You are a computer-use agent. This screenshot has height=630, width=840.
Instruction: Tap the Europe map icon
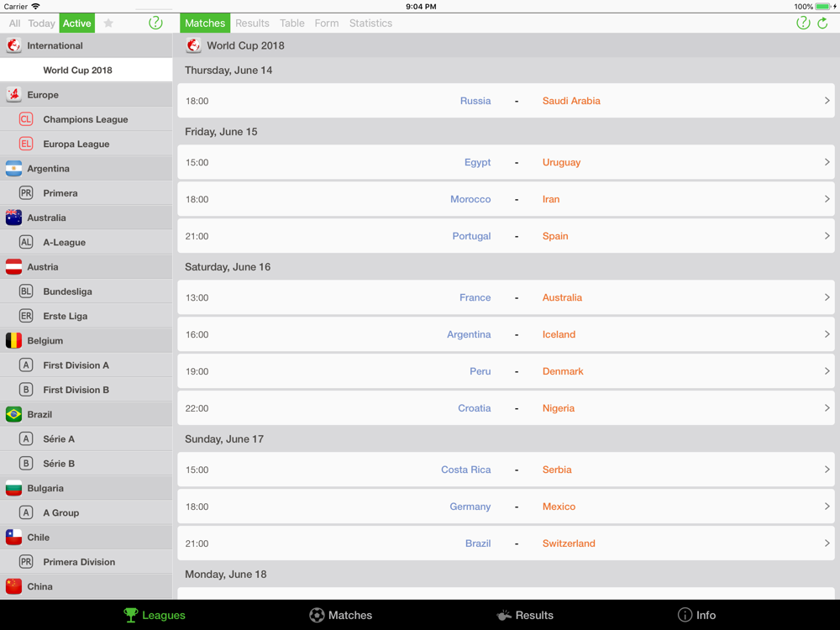(x=14, y=95)
